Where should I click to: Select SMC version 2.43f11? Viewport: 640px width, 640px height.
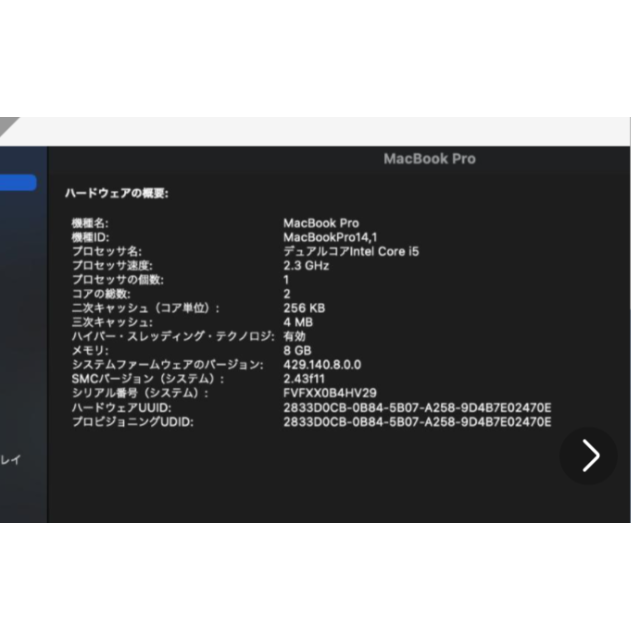click(x=304, y=379)
